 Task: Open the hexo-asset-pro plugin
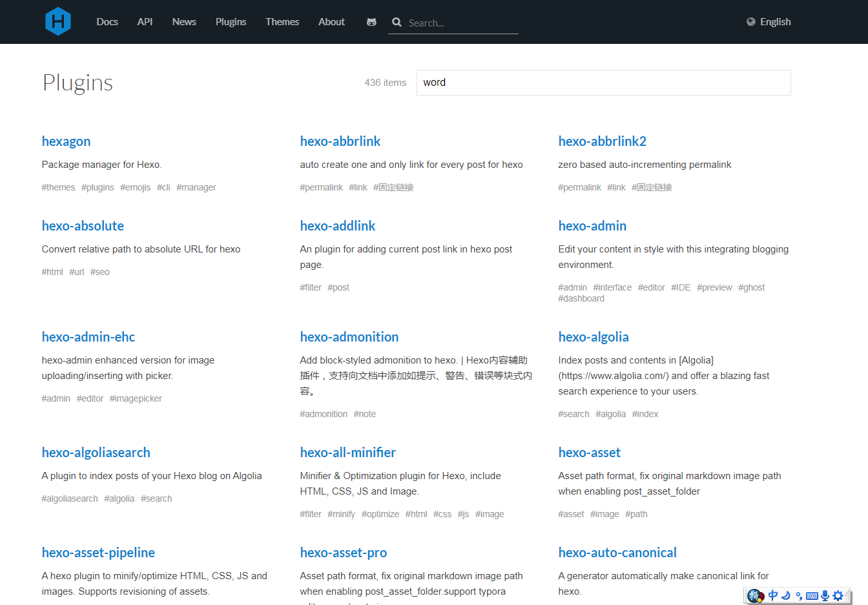click(344, 553)
